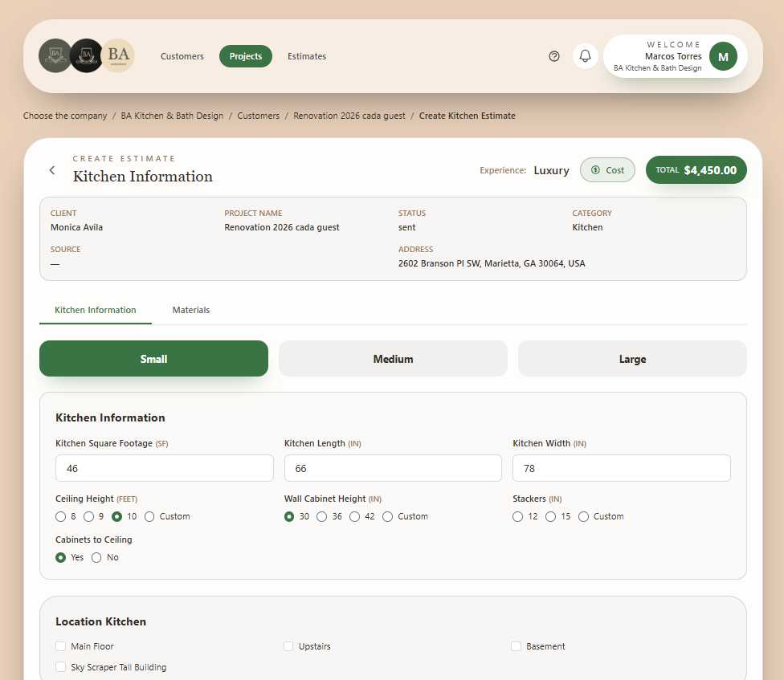This screenshot has width=784, height=680.
Task: Open notifications bell icon
Action: [585, 56]
